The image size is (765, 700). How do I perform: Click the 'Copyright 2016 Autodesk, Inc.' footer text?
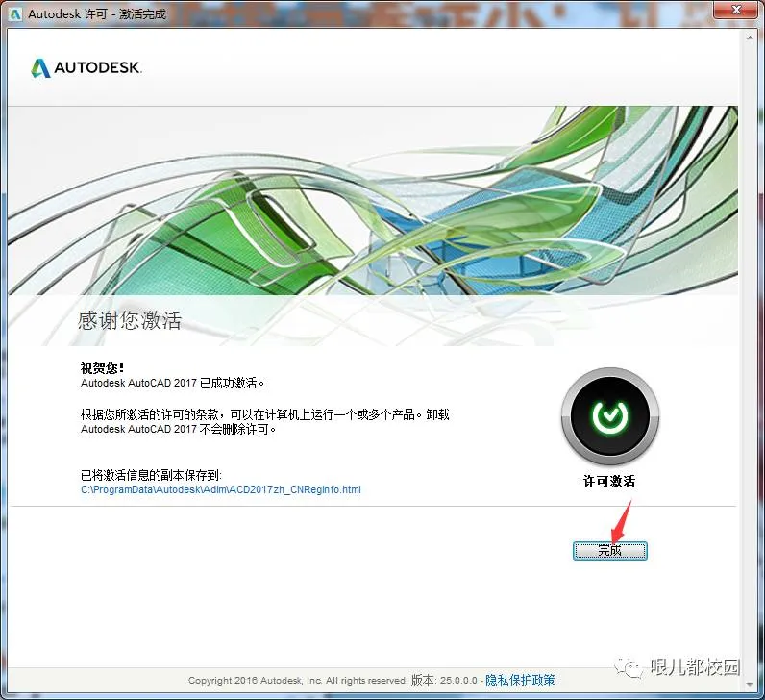(x=255, y=680)
